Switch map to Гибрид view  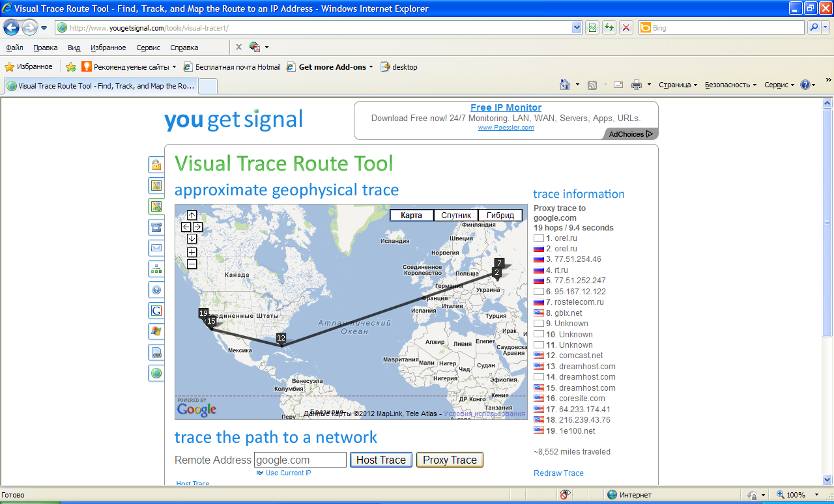pyautogui.click(x=500, y=216)
